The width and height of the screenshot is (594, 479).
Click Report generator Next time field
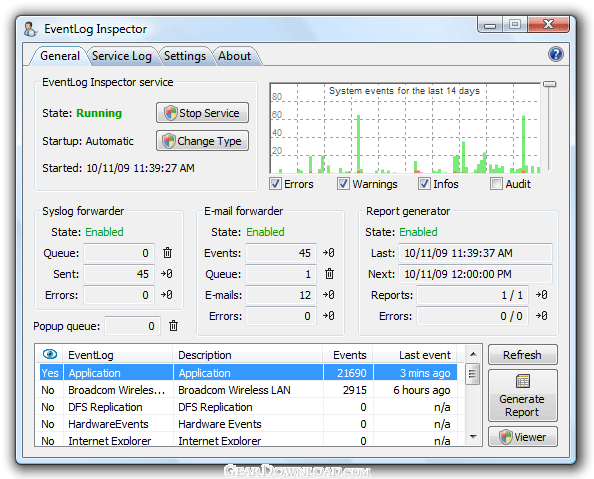(475, 274)
